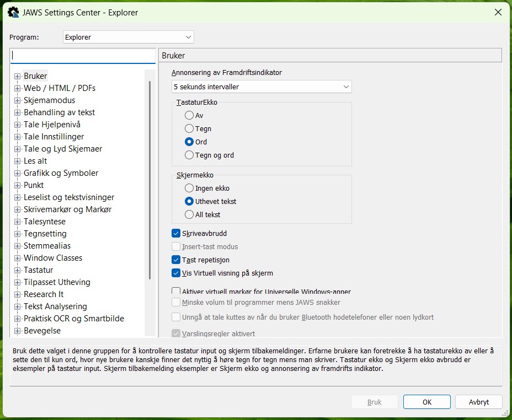This screenshot has height=420, width=512.
Task: Toggle the Tast repetisjon checkbox
Action: click(176, 260)
